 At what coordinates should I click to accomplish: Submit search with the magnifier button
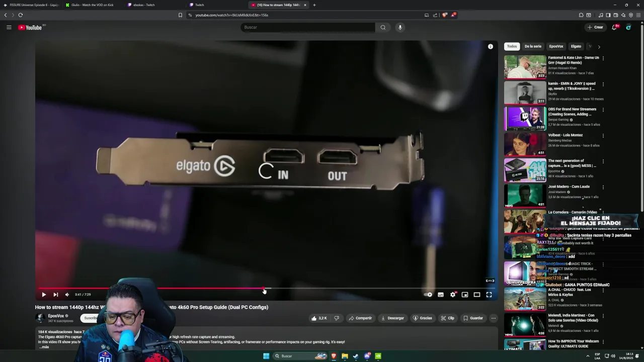click(383, 27)
